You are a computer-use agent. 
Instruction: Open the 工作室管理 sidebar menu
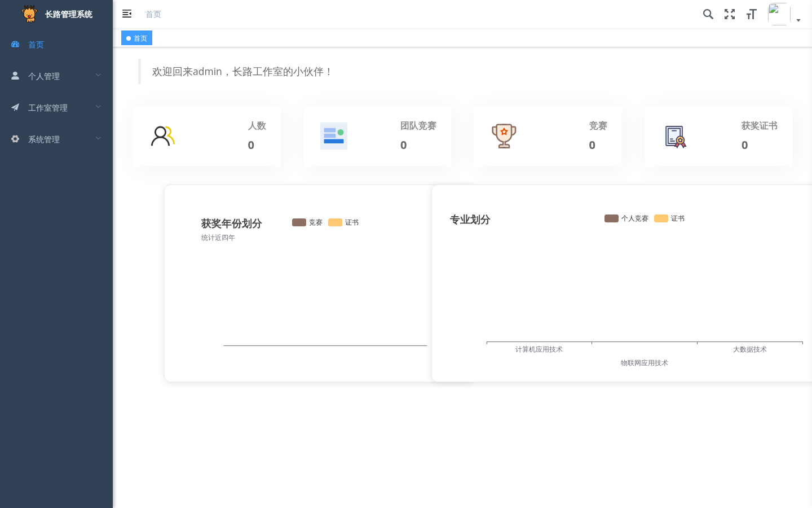click(56, 108)
